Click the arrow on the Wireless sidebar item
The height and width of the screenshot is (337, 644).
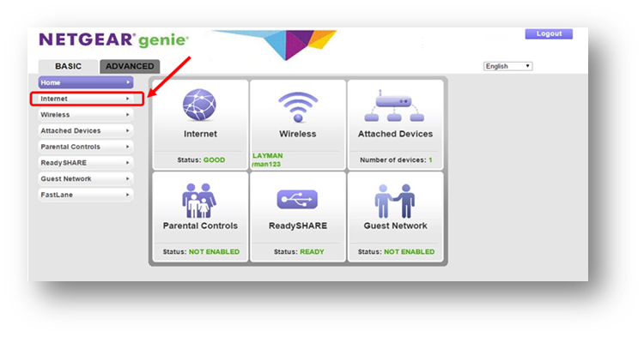pyautogui.click(x=128, y=115)
